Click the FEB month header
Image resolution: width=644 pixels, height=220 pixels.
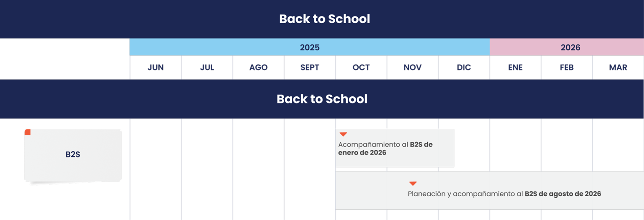[x=567, y=68]
